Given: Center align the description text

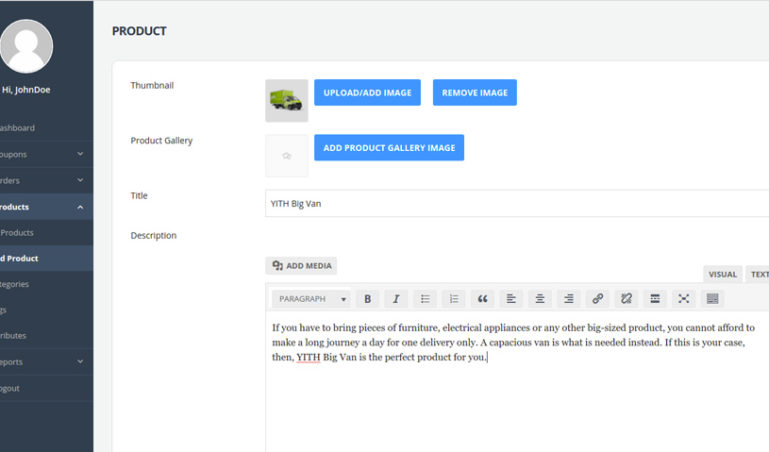Looking at the screenshot, I should tap(540, 299).
